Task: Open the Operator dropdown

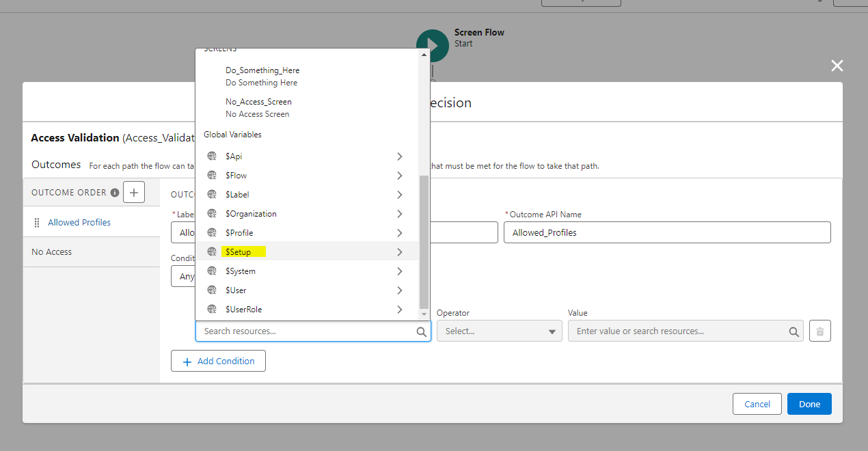Action: [499, 331]
